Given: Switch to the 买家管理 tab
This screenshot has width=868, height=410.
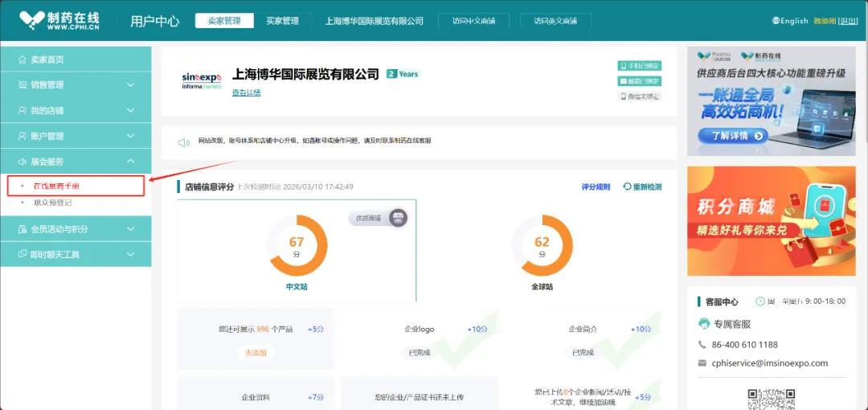Looking at the screenshot, I should (x=282, y=21).
